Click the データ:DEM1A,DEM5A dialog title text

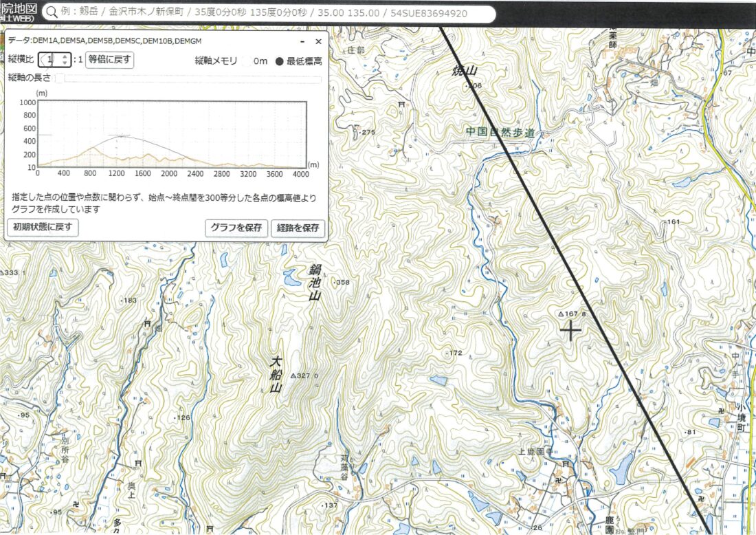click(x=104, y=41)
